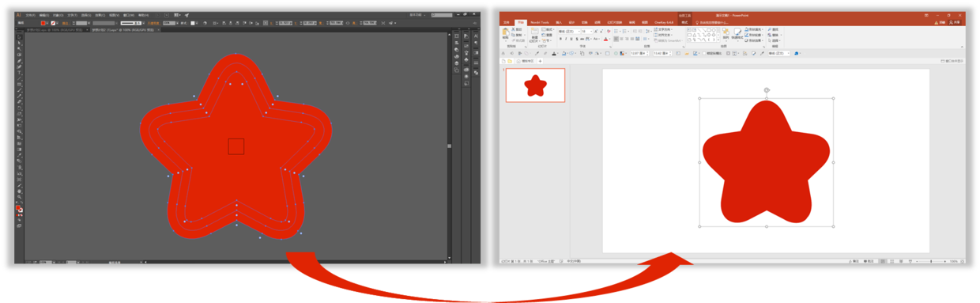
Task: Open the OneKey 6.4.6 ribbon tab
Action: tap(663, 22)
